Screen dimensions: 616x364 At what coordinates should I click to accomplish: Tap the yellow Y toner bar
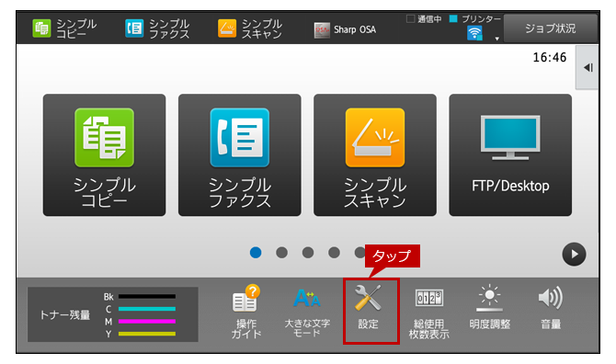[x=147, y=334]
